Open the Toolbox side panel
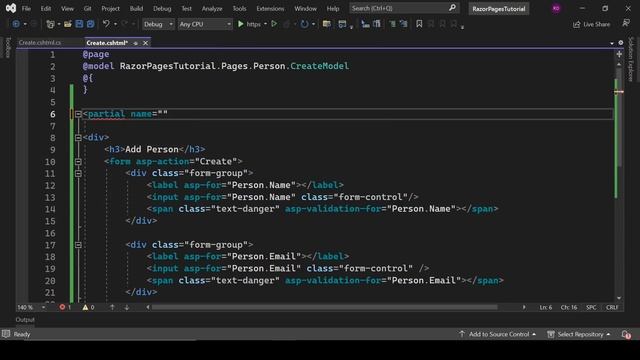640x360 pixels. 8,47
